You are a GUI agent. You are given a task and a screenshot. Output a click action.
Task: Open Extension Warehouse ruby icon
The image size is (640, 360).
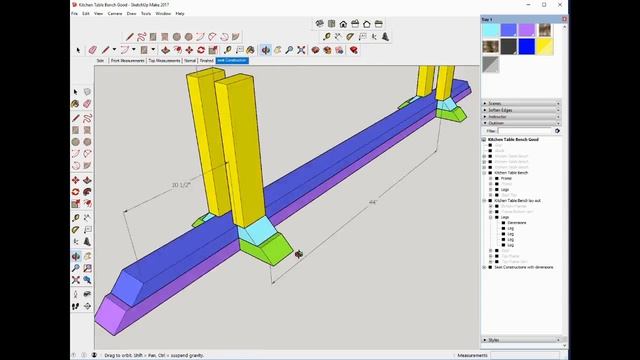click(x=354, y=50)
